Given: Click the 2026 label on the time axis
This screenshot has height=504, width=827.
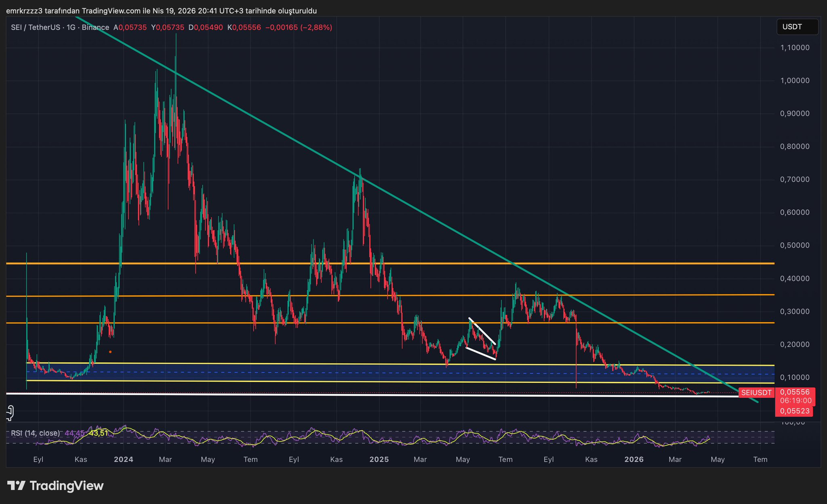Looking at the screenshot, I should point(633,460).
